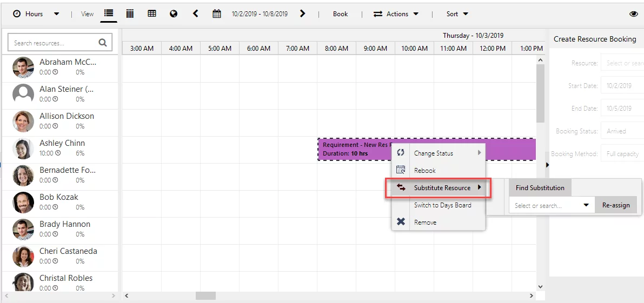
Task: Click Bob Kozak profile photo
Action: (23, 203)
